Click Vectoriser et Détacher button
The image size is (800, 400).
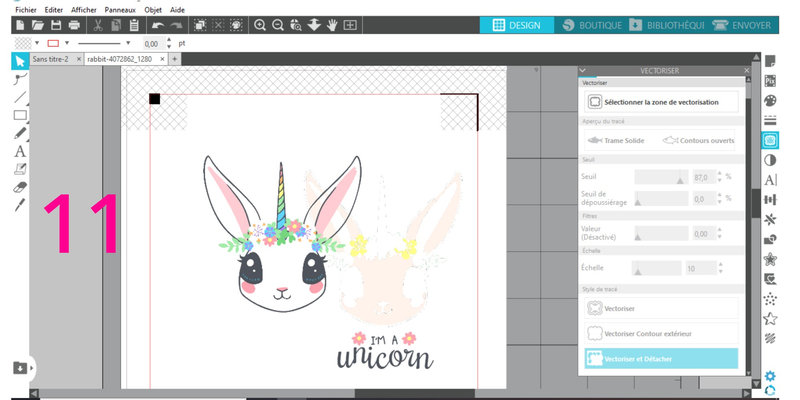660,359
